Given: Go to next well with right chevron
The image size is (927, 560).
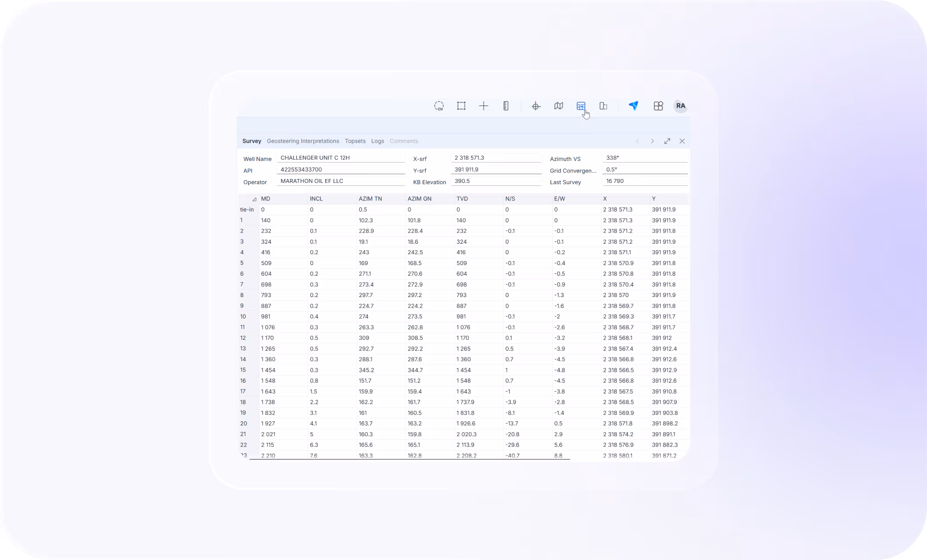Looking at the screenshot, I should [652, 141].
